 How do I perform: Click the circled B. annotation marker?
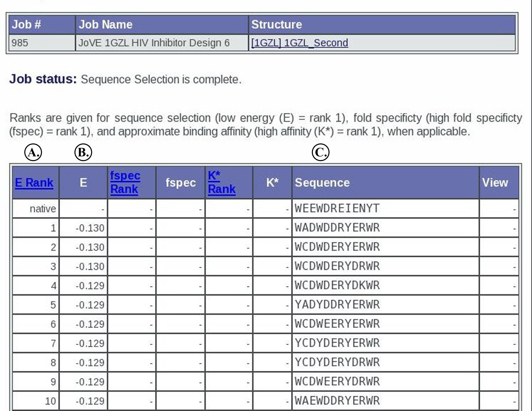tap(83, 152)
